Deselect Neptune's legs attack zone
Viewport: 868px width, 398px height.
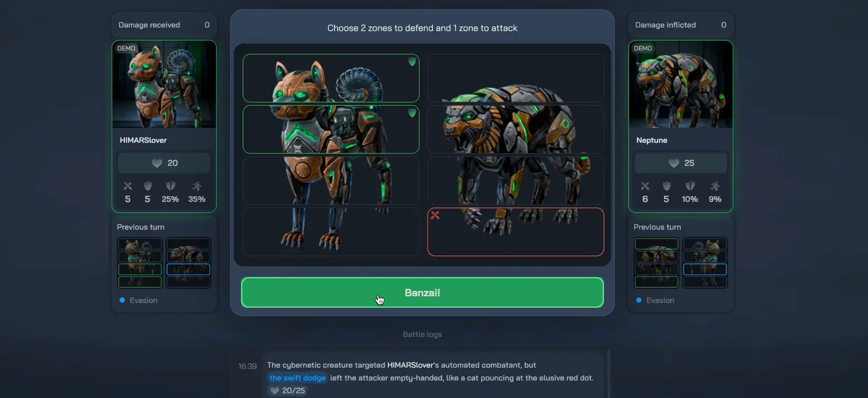click(x=515, y=232)
